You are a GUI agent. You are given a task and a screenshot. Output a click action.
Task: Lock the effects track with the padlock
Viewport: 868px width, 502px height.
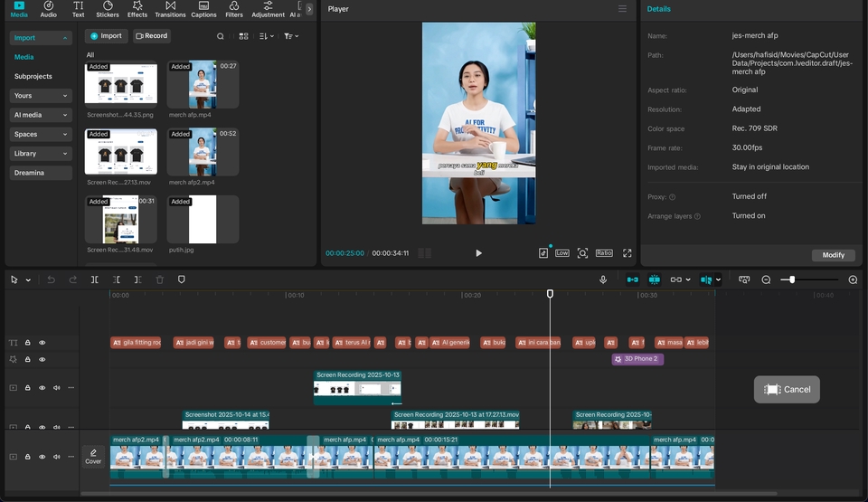coord(27,359)
